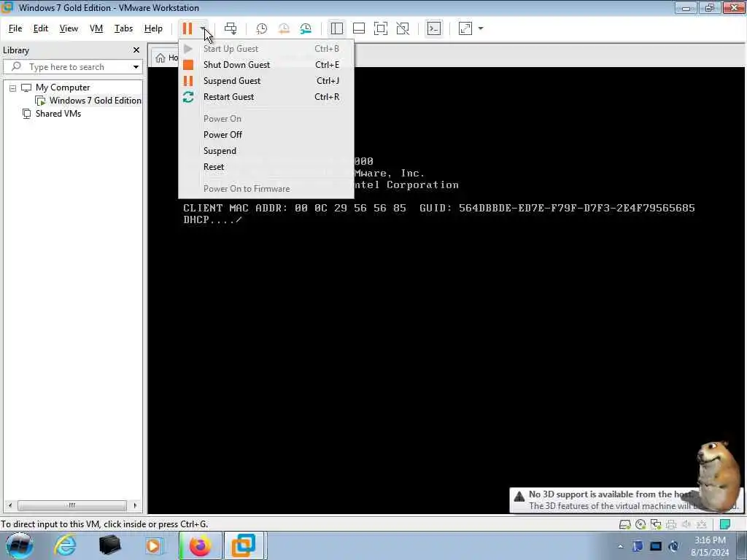
Task: Select Suspend below Power Off
Action: point(266,151)
